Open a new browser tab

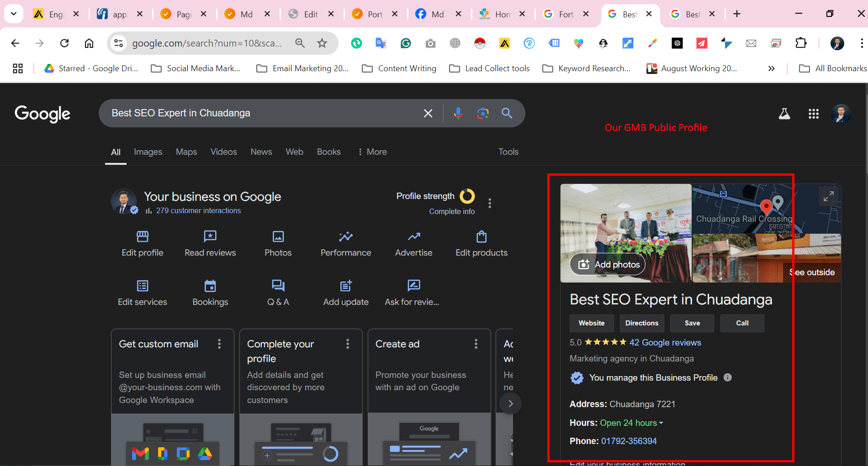[737, 14]
